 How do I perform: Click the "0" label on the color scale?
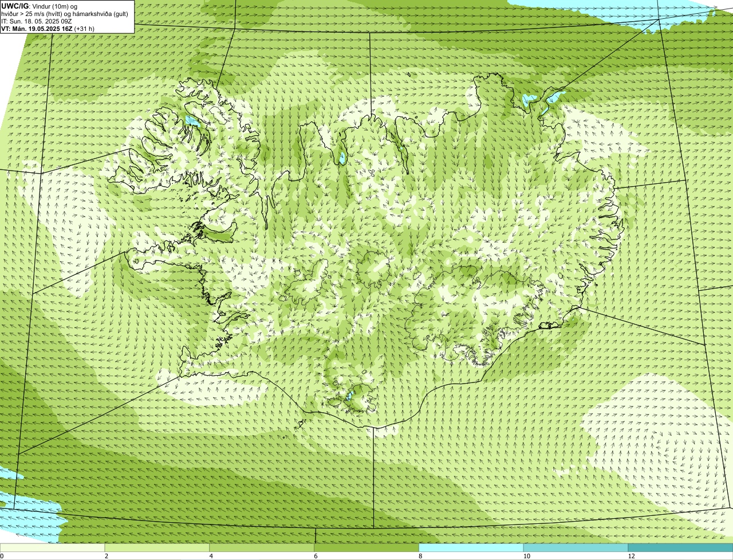pos(2,556)
